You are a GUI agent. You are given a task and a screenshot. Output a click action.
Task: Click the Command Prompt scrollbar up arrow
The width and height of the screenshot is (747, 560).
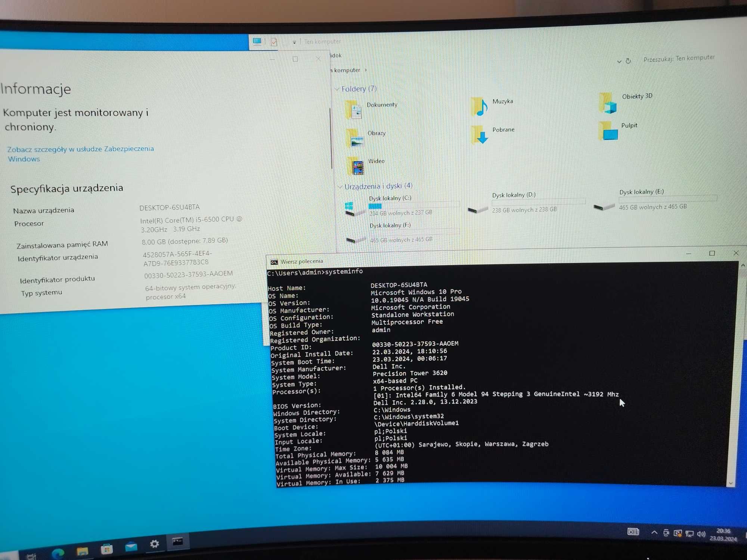click(743, 265)
